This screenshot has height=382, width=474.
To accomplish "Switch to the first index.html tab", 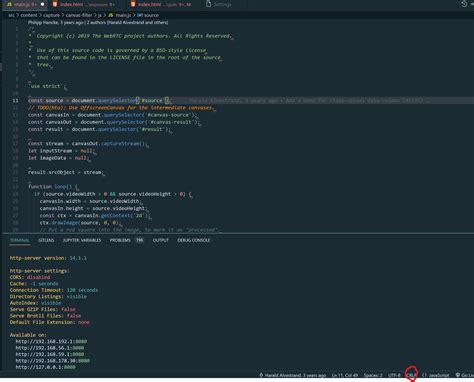I will (86, 4).
